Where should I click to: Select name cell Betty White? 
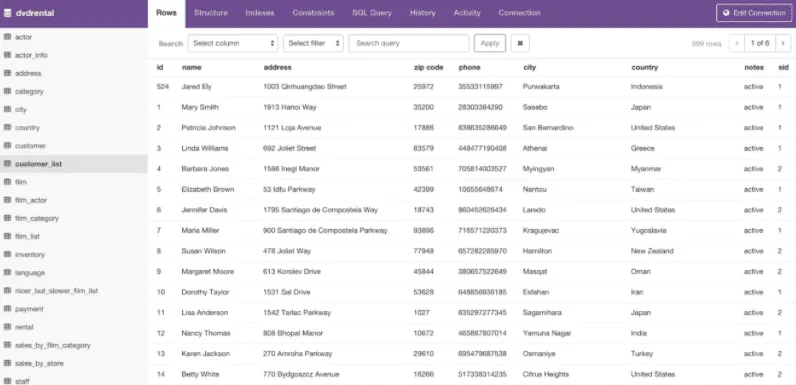point(200,374)
